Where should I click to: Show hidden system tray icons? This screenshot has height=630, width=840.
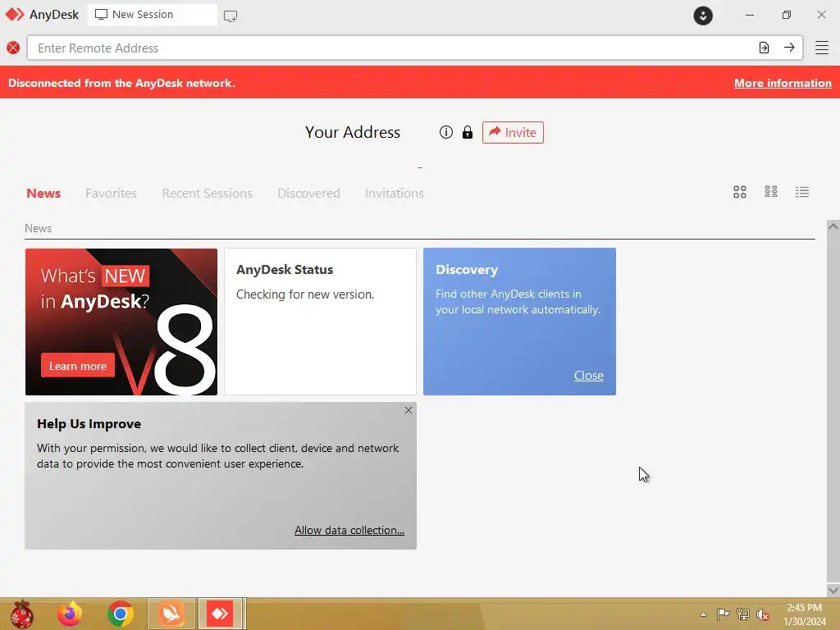703,614
